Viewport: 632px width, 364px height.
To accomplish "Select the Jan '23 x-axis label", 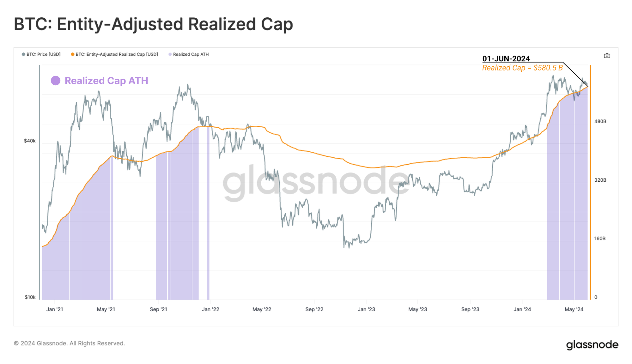I will (x=366, y=309).
